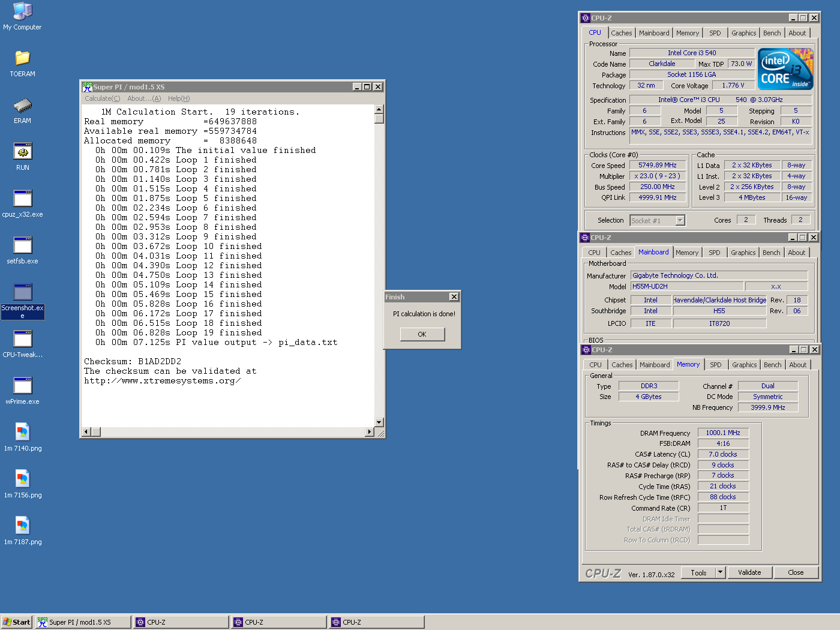
Task: Expand the Tools dropdown arrow in CPU-Z
Action: pyautogui.click(x=721, y=572)
